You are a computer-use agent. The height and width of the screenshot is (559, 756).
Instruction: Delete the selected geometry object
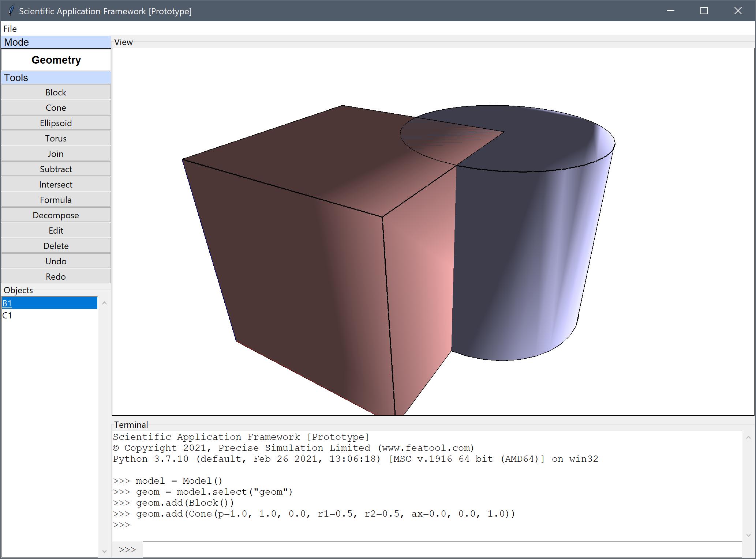[x=56, y=246]
